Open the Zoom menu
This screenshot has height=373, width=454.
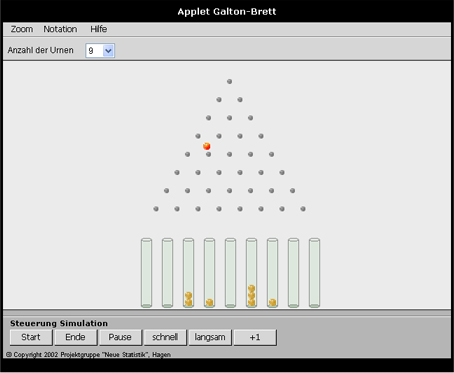point(22,29)
